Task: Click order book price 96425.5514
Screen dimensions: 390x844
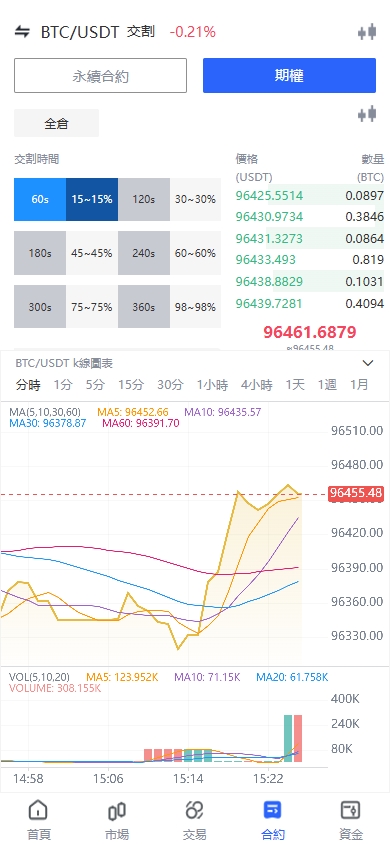Action: point(269,195)
